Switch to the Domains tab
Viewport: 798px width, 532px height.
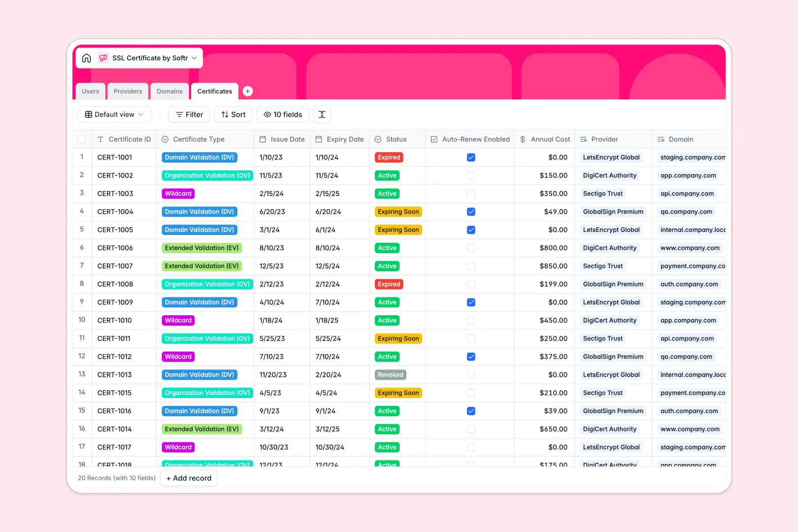[x=169, y=91]
